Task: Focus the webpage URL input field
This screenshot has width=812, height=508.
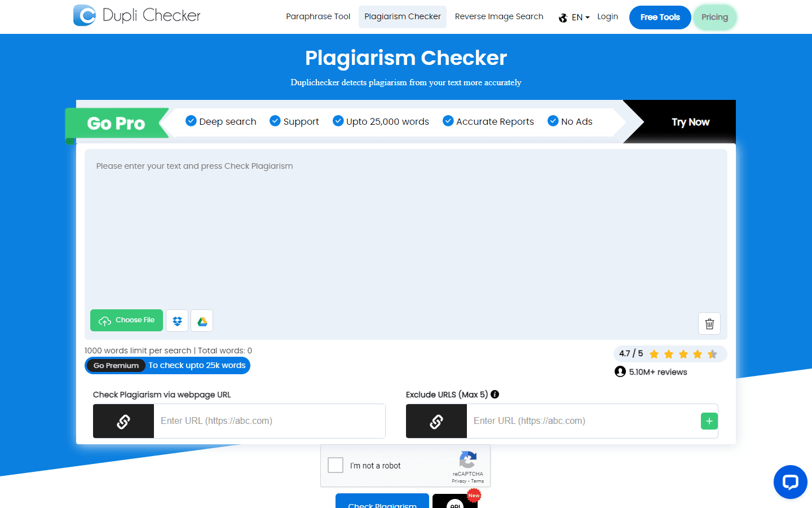Action: coord(270,421)
